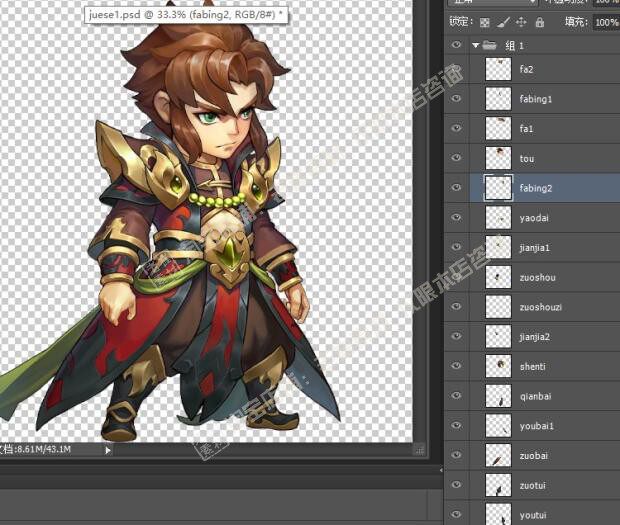Enable lock position move-arrows icon
Screen dimensions: 620x525
click(x=521, y=22)
